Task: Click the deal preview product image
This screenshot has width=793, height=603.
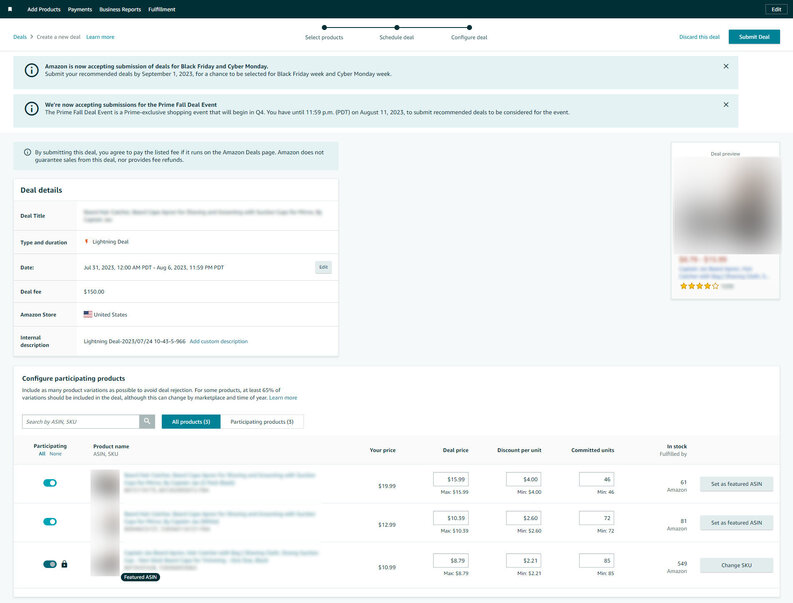Action: point(725,205)
